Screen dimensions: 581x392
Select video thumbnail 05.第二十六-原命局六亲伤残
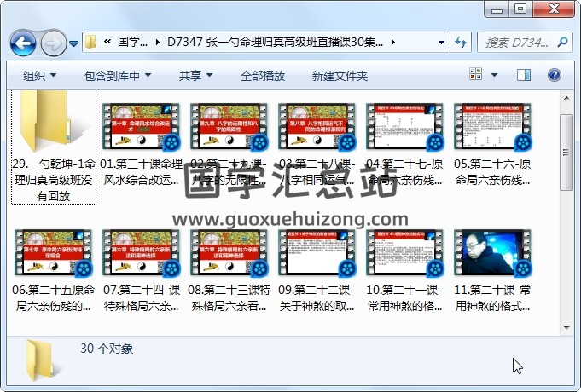tap(493, 127)
